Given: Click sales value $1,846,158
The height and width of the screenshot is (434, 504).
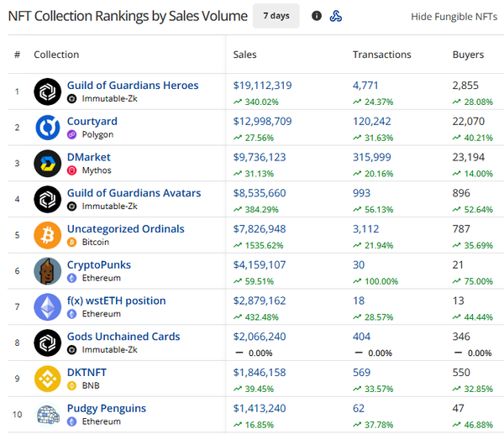Looking at the screenshot, I should 260,373.
